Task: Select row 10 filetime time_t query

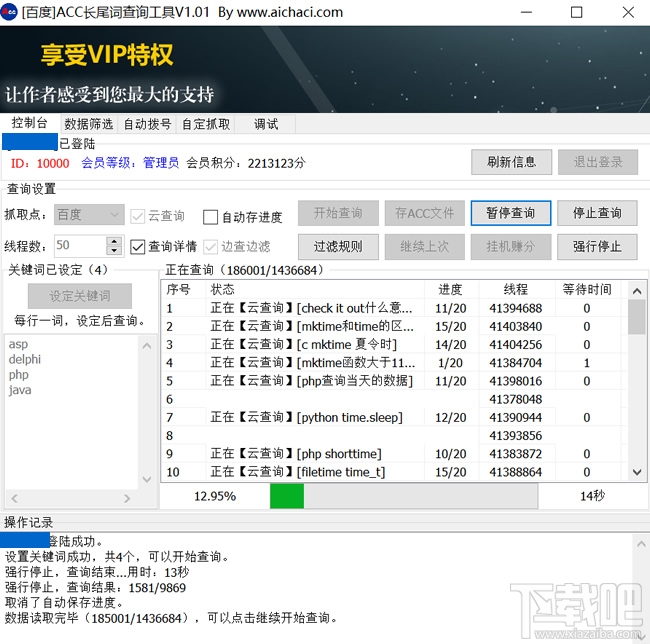Action: 392,472
